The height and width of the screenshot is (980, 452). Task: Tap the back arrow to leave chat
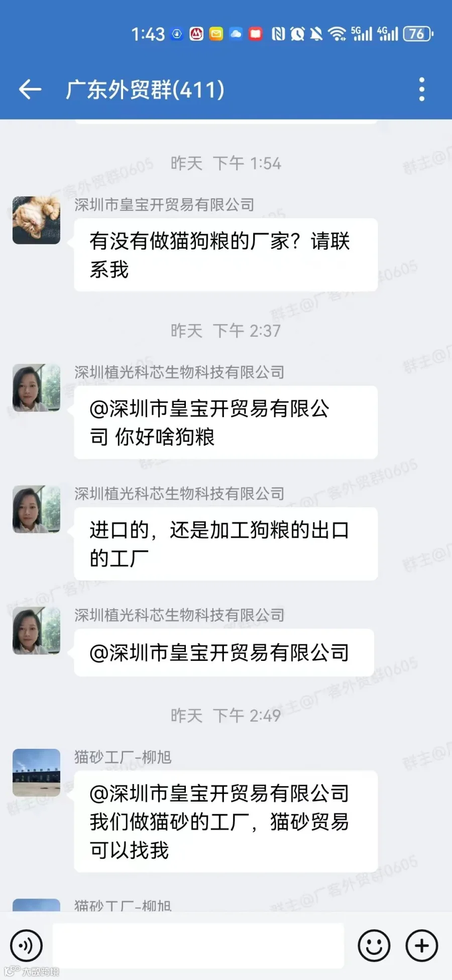pyautogui.click(x=30, y=90)
